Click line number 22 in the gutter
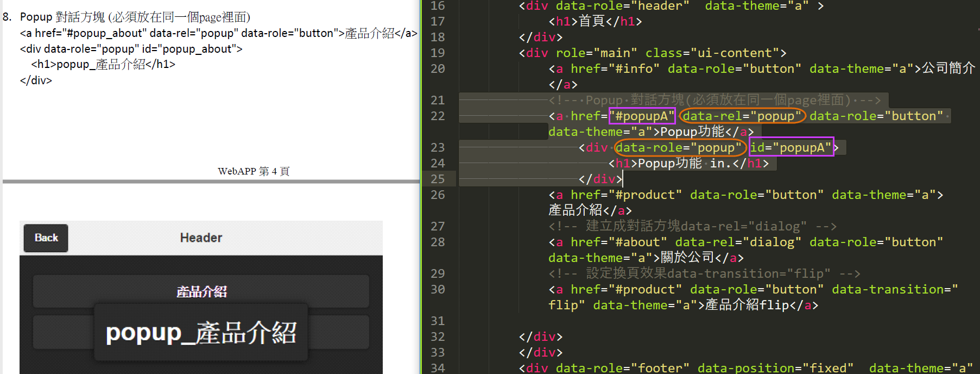This screenshot has height=374, width=980. (x=438, y=116)
